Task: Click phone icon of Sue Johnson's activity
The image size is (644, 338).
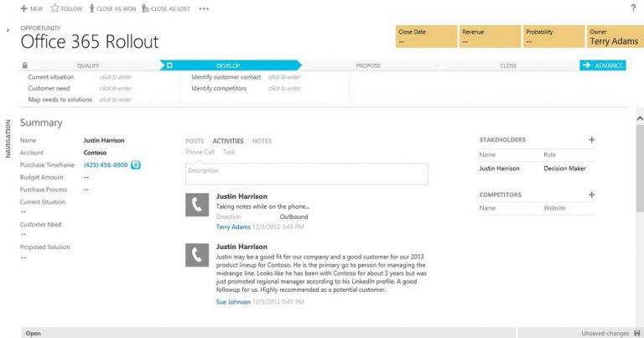Action: [197, 255]
